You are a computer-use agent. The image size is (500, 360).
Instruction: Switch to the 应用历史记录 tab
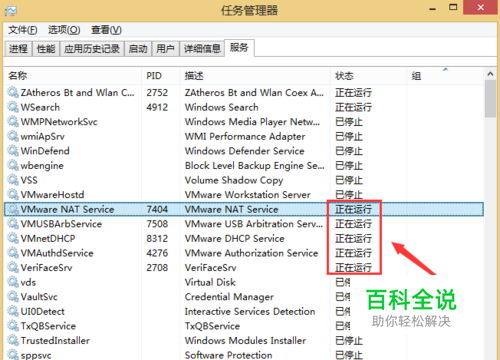tap(92, 49)
